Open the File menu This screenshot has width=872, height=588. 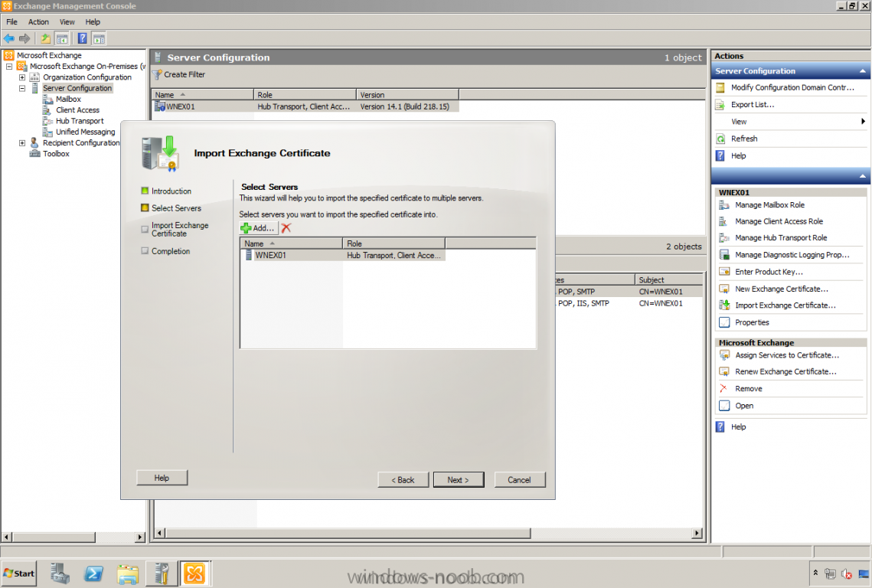pyautogui.click(x=11, y=21)
